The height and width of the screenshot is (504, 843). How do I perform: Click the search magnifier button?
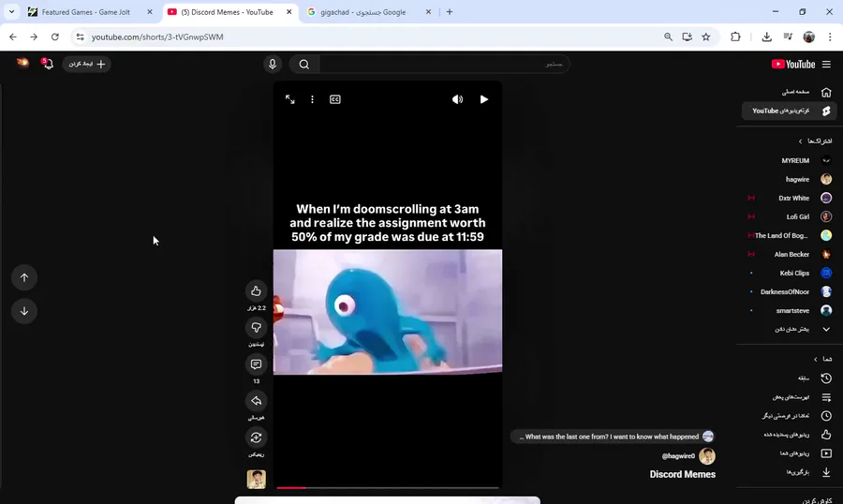pos(304,65)
